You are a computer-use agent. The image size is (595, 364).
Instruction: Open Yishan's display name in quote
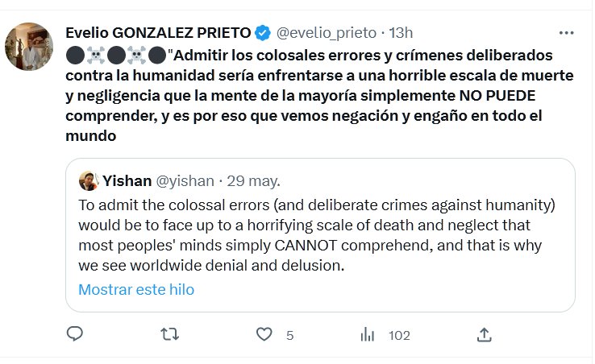click(x=125, y=180)
